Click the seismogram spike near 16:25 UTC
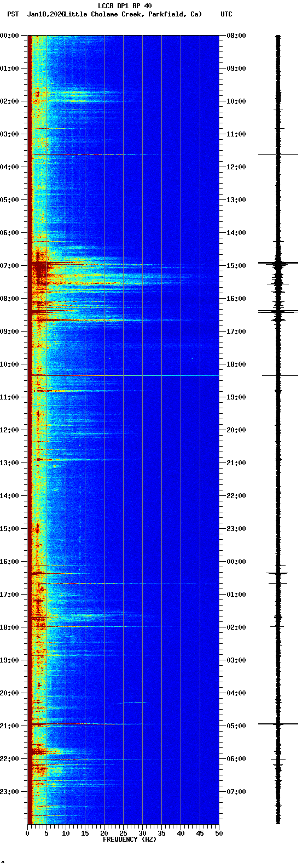 [278, 311]
